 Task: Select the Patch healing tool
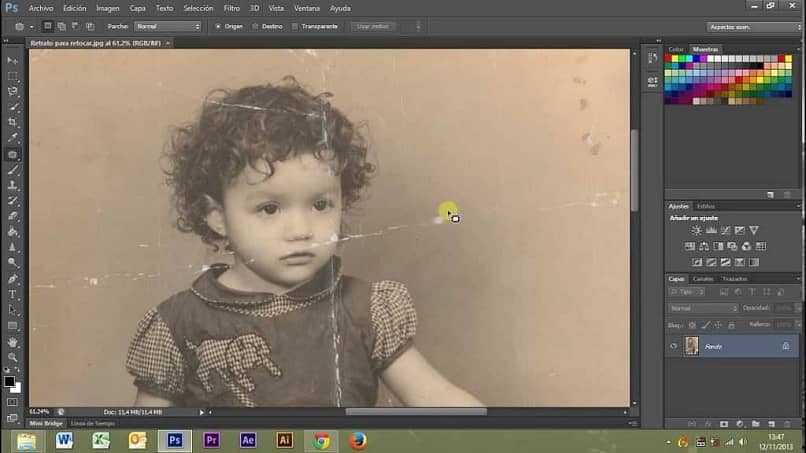coord(13,154)
